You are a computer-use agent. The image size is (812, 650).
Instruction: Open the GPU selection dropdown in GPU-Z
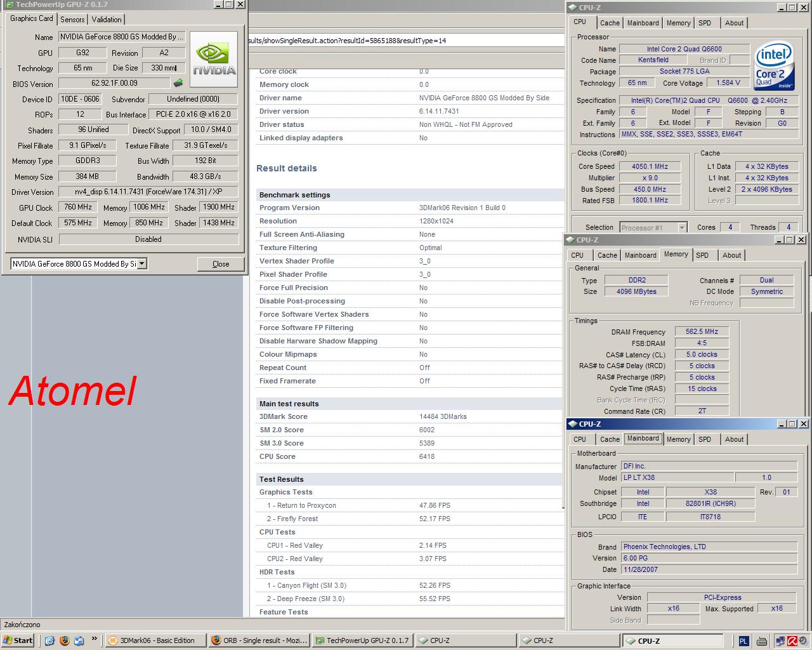142,263
